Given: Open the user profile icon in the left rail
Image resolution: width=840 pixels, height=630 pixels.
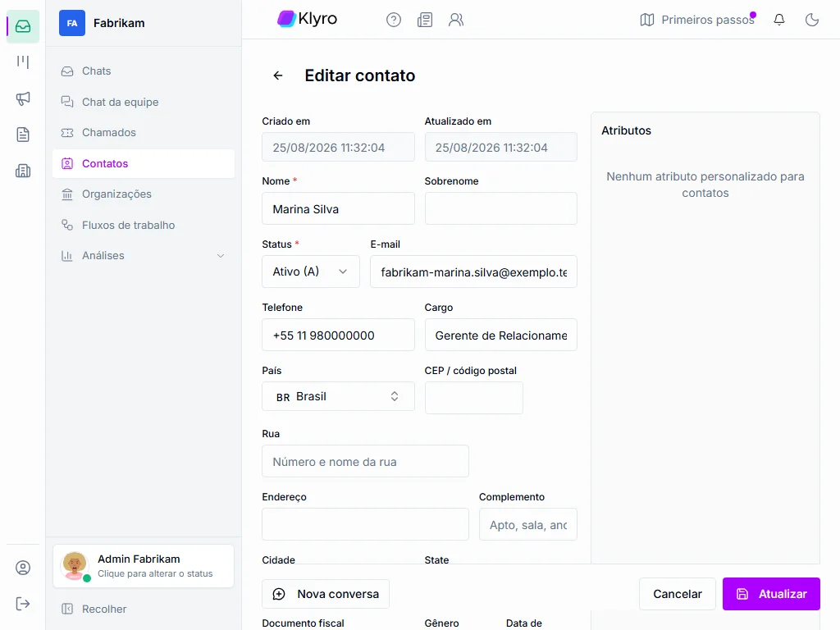Looking at the screenshot, I should coord(23,568).
